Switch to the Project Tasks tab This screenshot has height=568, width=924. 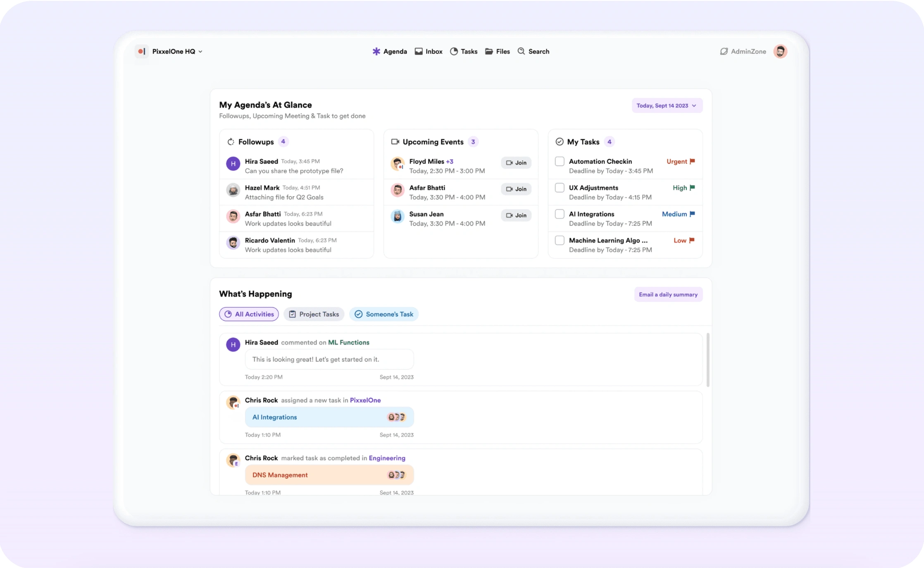(314, 314)
